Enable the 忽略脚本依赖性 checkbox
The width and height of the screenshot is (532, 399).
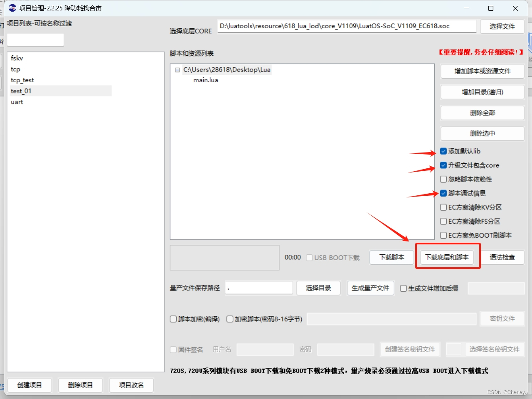coord(443,180)
